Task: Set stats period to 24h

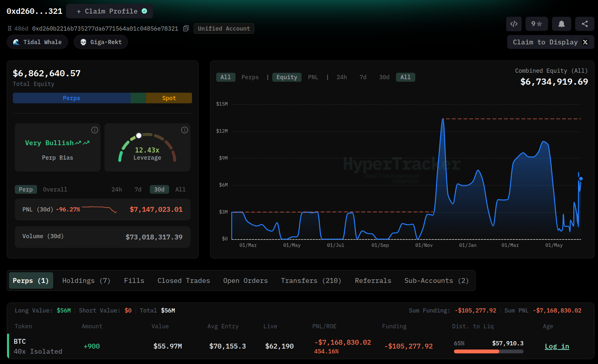Action: [x=117, y=190]
